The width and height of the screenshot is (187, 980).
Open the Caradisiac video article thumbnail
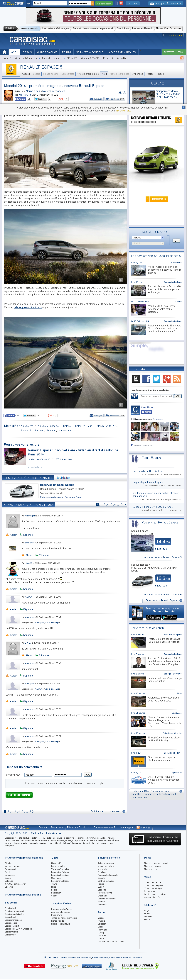pos(139,270)
